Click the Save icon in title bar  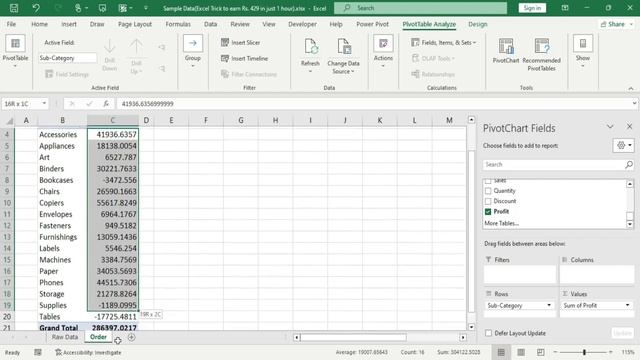coord(14,8)
